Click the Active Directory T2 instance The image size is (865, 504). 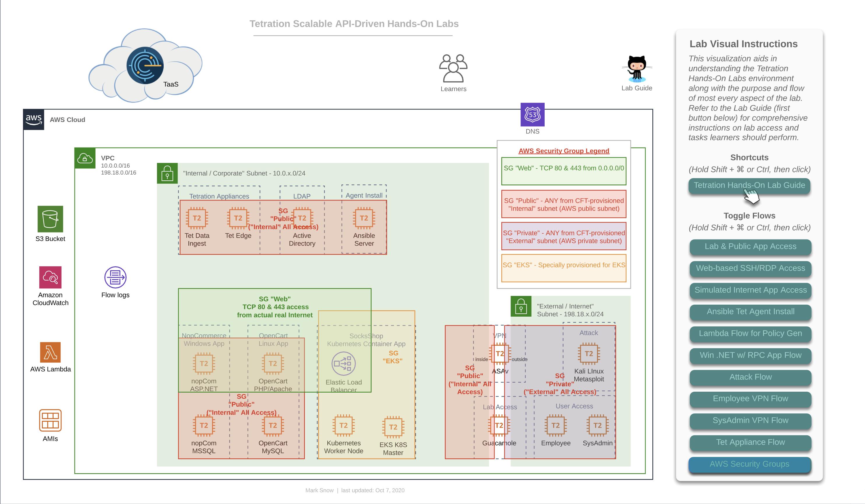[302, 218]
